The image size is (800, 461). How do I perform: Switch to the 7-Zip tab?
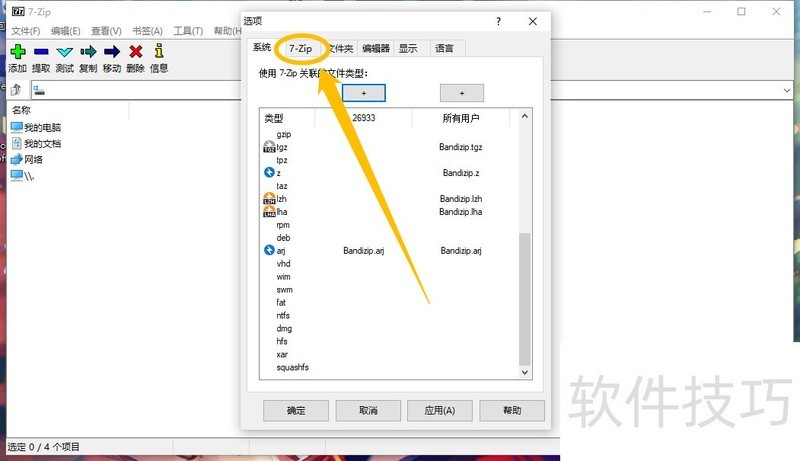coord(301,48)
